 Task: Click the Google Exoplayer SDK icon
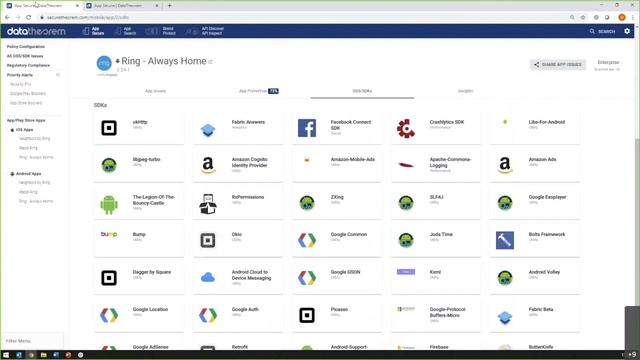coord(505,203)
